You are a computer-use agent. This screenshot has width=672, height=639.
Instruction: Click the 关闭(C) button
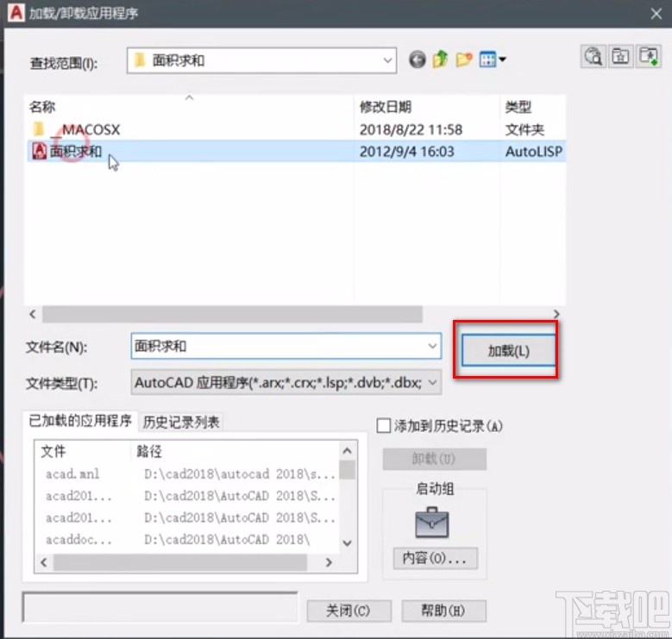click(349, 611)
